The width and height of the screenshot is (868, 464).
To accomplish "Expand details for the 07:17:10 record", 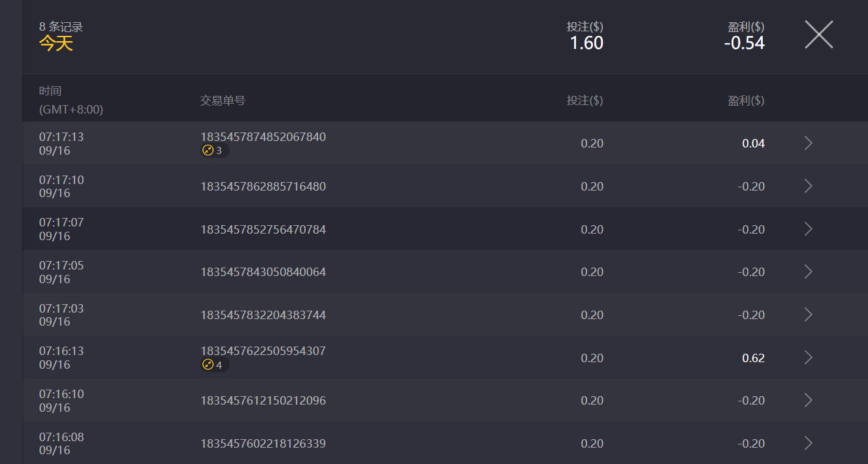I will pyautogui.click(x=808, y=187).
